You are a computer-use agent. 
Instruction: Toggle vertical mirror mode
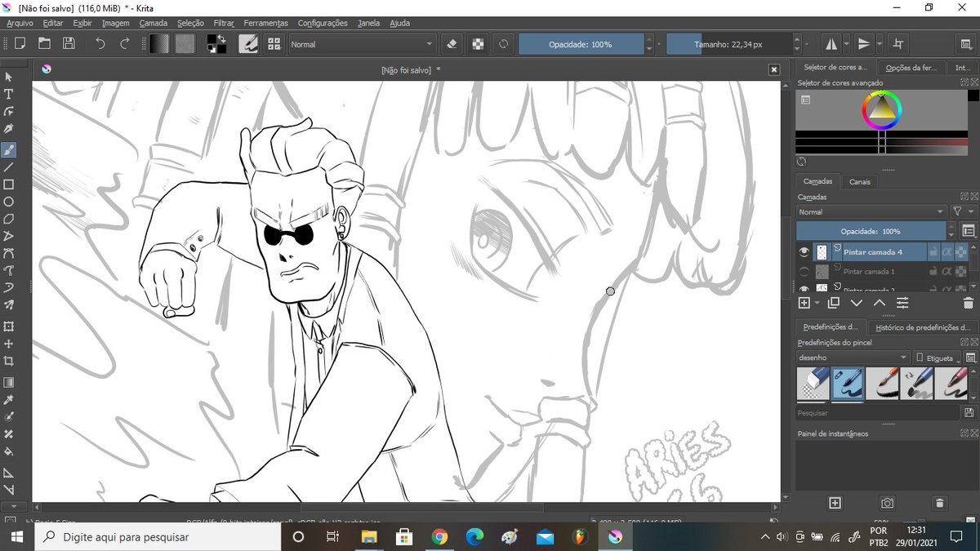(x=864, y=43)
